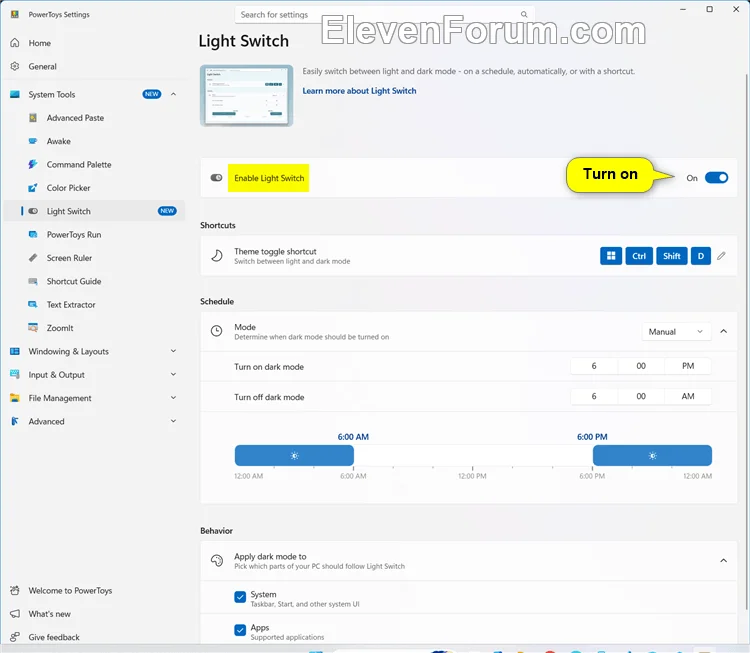Open the PowerToys Run icon
This screenshot has width=750, height=653.
pos(33,234)
